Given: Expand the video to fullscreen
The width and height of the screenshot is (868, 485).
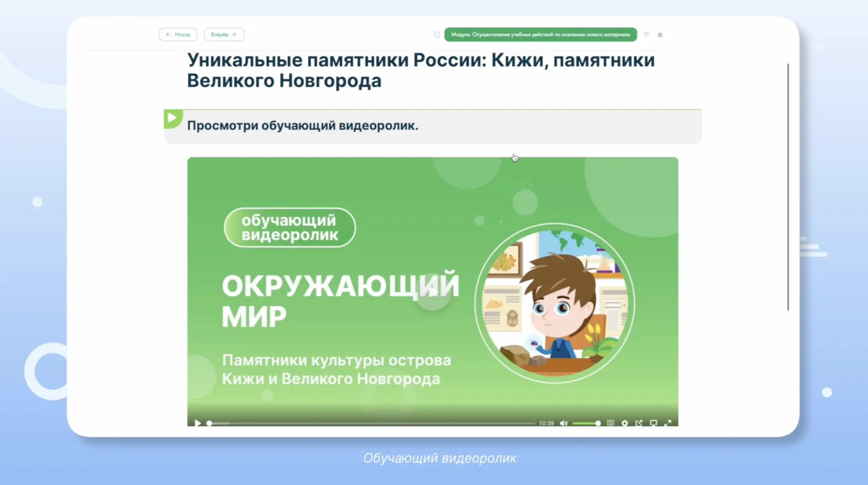Looking at the screenshot, I should point(667,423).
